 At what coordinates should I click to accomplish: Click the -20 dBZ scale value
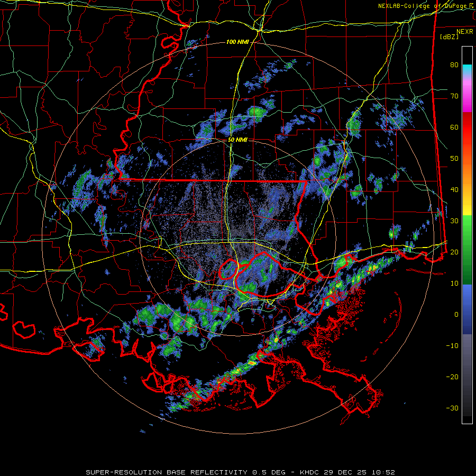(x=452, y=377)
